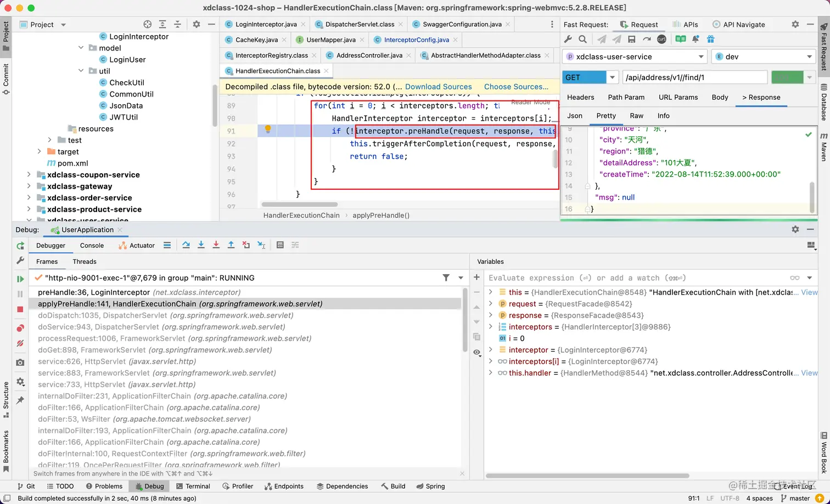This screenshot has height=504, width=830.
Task: Click the master git branch widget
Action: click(794, 498)
